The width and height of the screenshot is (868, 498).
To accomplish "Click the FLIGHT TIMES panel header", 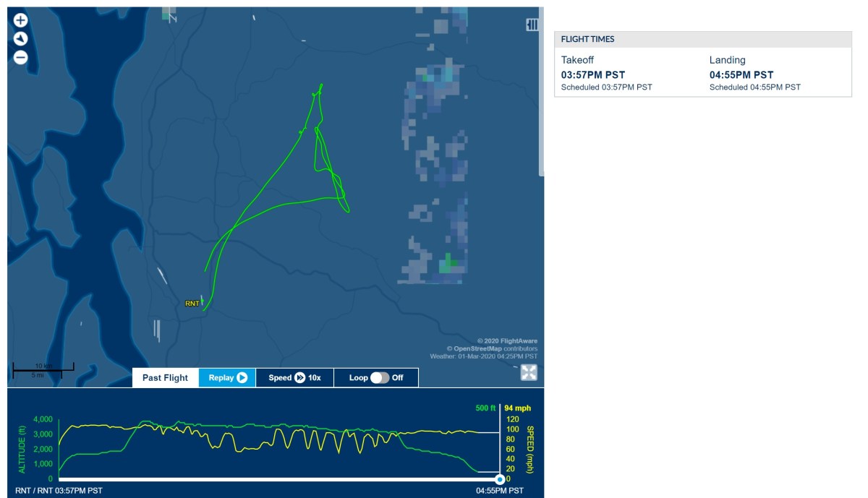I will 702,39.
